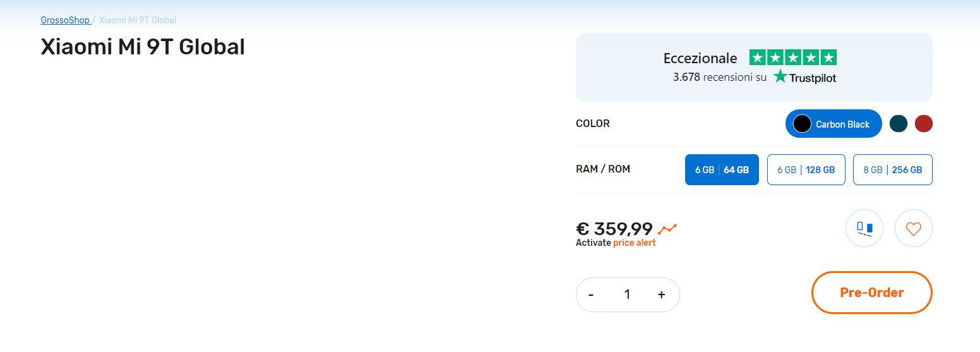Viewport: 980px width, 352px height.
Task: Go to GrossoShop breadcrumb link
Action: pos(65,20)
